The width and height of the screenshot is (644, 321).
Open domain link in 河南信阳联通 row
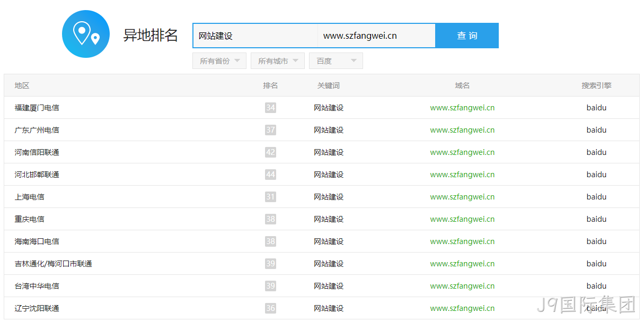[462, 152]
